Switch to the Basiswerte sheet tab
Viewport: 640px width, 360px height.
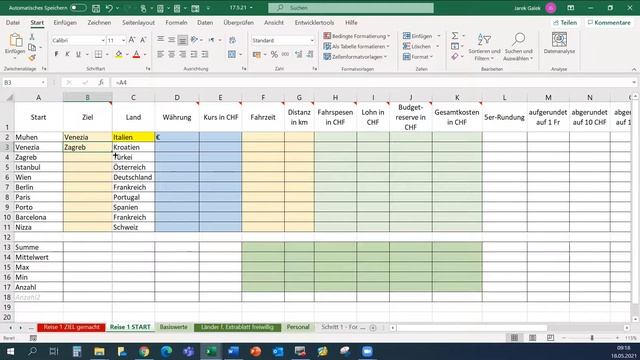[x=173, y=327]
